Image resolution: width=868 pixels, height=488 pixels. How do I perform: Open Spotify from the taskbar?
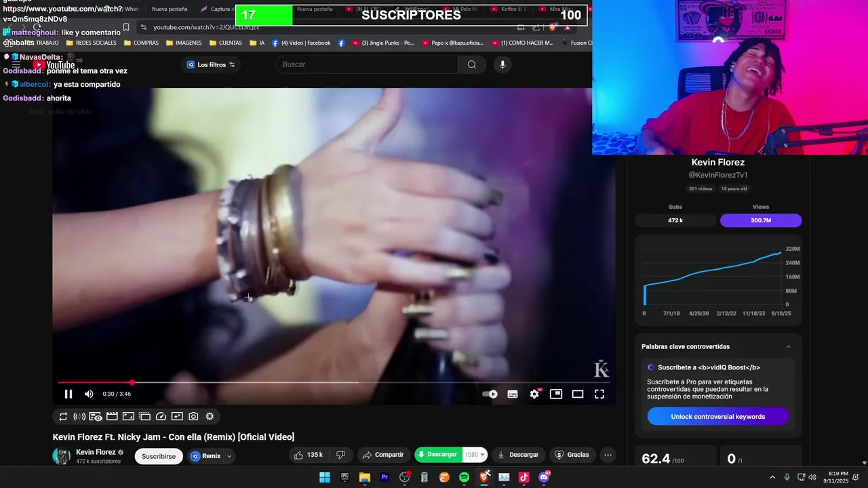coord(465,477)
